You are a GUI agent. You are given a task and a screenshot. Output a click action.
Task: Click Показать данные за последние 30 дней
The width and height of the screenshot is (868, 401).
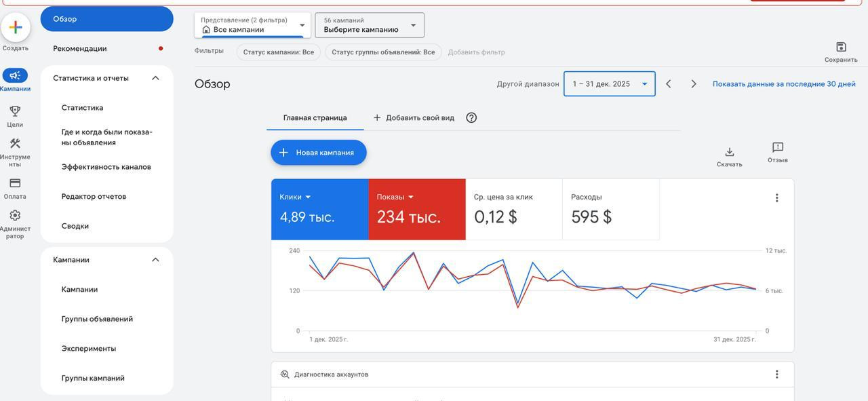click(x=783, y=84)
